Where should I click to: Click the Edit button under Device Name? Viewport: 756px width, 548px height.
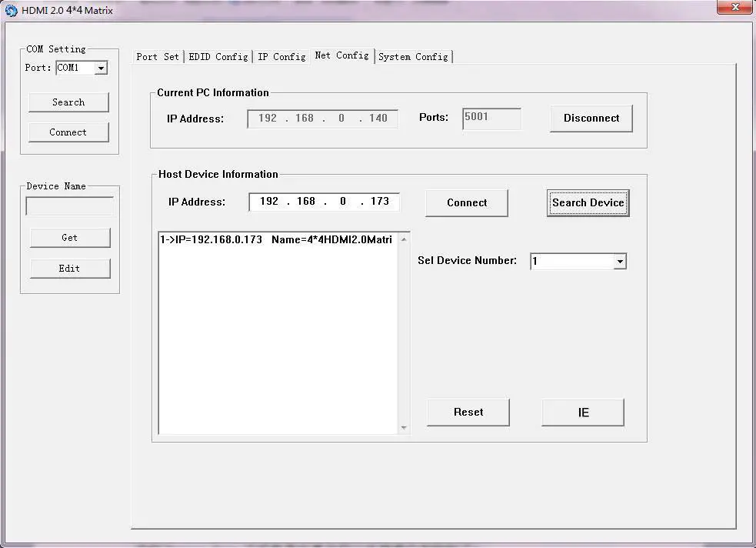pyautogui.click(x=69, y=268)
